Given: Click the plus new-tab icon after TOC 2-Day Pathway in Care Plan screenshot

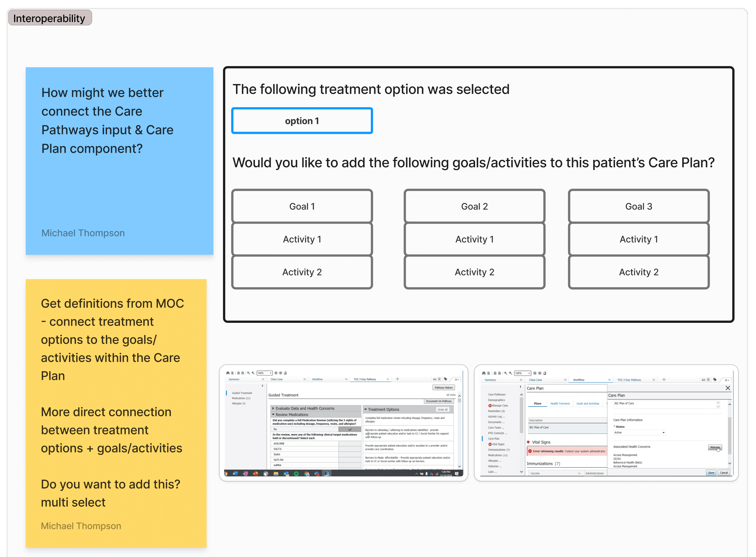Looking at the screenshot, I should (664, 380).
